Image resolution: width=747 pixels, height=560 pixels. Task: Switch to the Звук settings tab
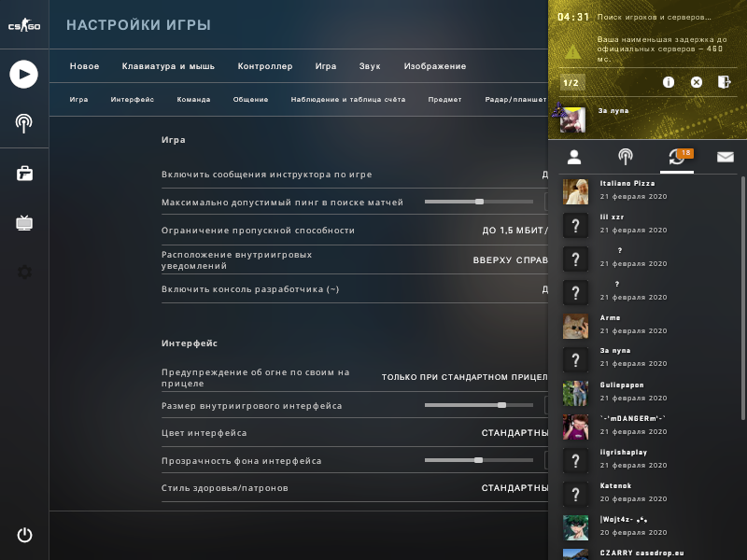370,66
